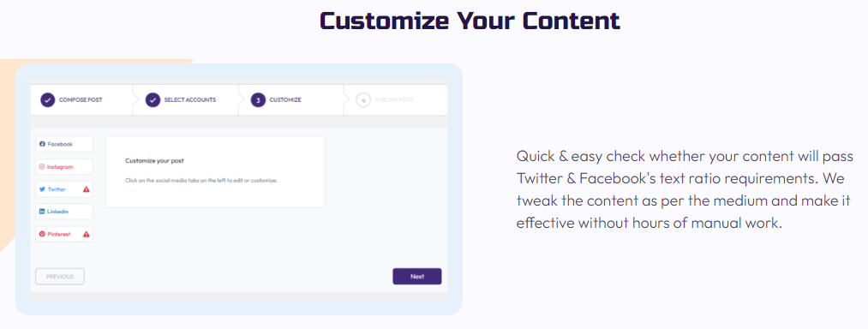Open the Linkedin tab

pyautogui.click(x=64, y=212)
